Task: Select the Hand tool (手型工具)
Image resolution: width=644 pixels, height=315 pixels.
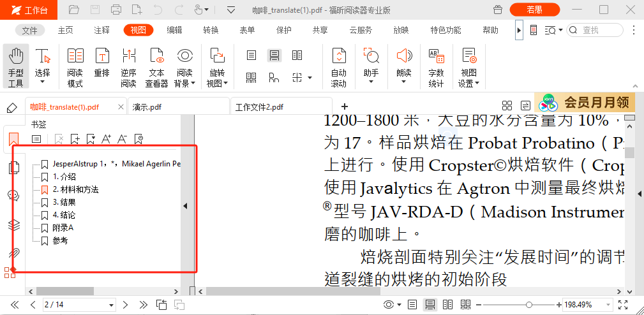Action: click(16, 67)
